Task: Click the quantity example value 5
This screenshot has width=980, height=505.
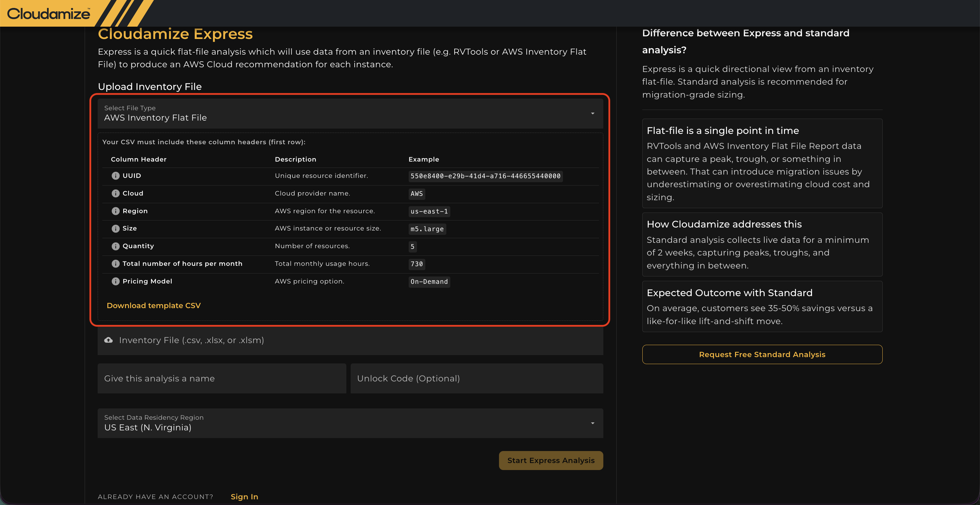Action: click(412, 247)
